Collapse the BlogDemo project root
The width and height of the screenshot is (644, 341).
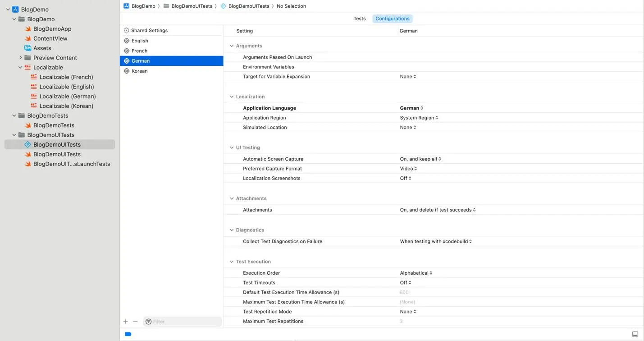tap(8, 9)
